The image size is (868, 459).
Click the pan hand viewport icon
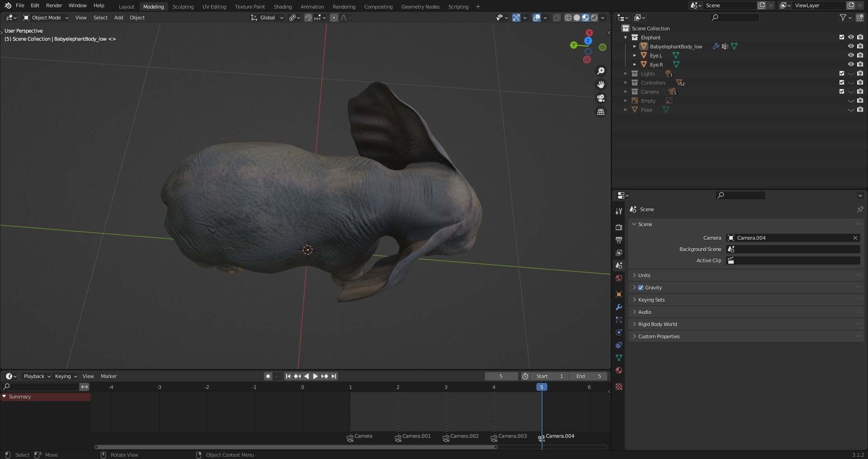[x=601, y=85]
